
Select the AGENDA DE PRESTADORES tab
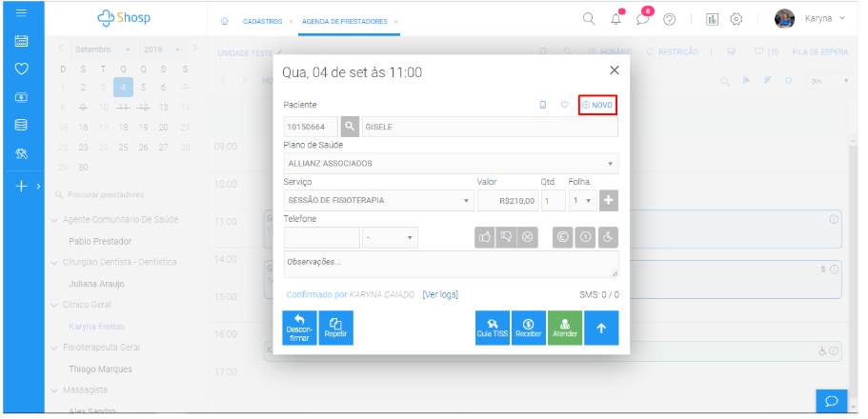tap(344, 22)
